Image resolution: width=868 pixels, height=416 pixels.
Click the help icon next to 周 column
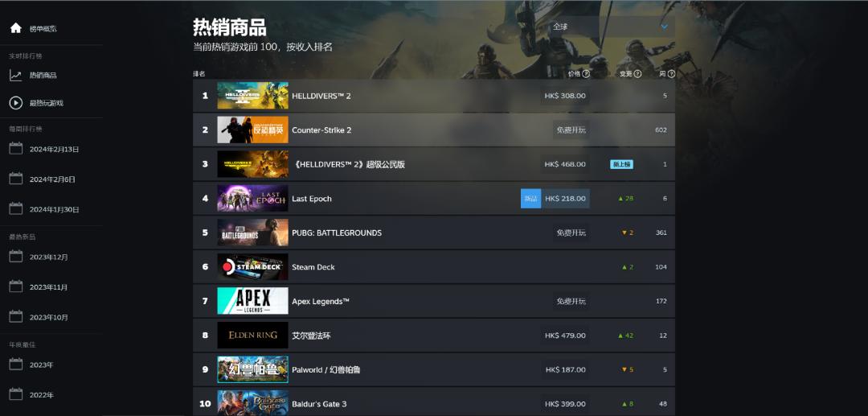(x=671, y=73)
